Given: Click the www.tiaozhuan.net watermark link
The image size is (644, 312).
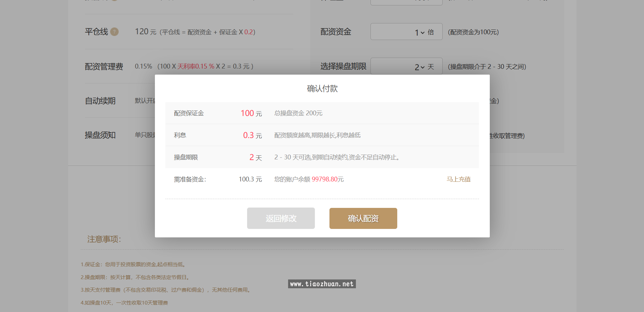Looking at the screenshot, I should 321,284.
